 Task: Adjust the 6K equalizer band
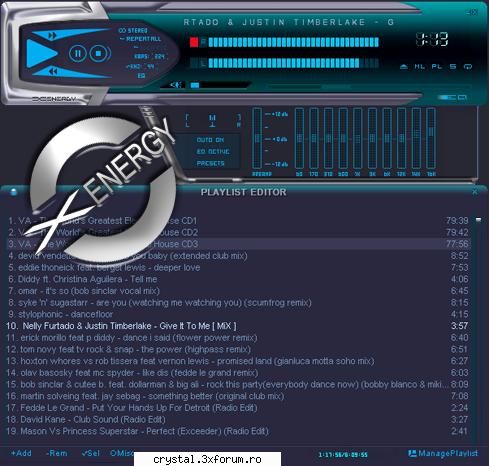point(387,138)
